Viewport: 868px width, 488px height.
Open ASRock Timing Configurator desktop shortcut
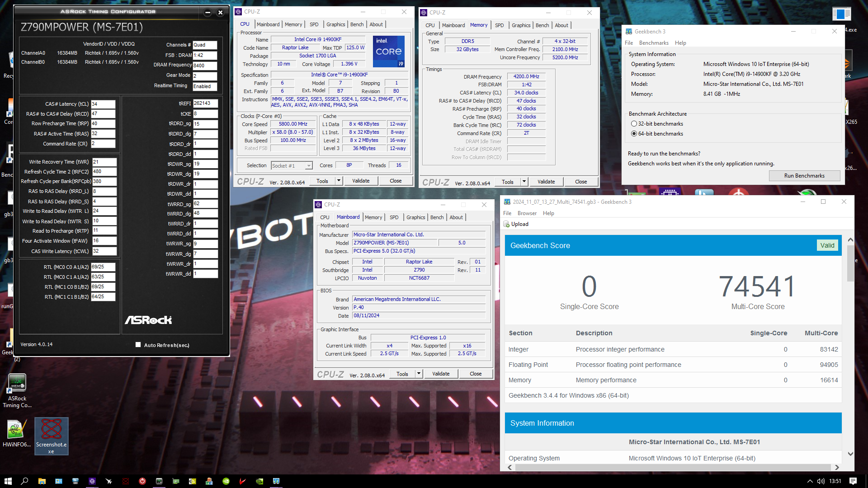click(17, 390)
